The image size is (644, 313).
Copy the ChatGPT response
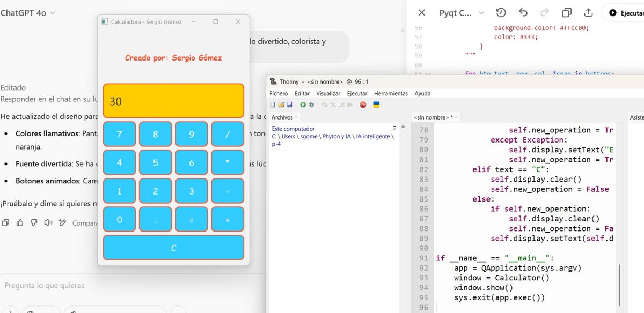(5, 222)
